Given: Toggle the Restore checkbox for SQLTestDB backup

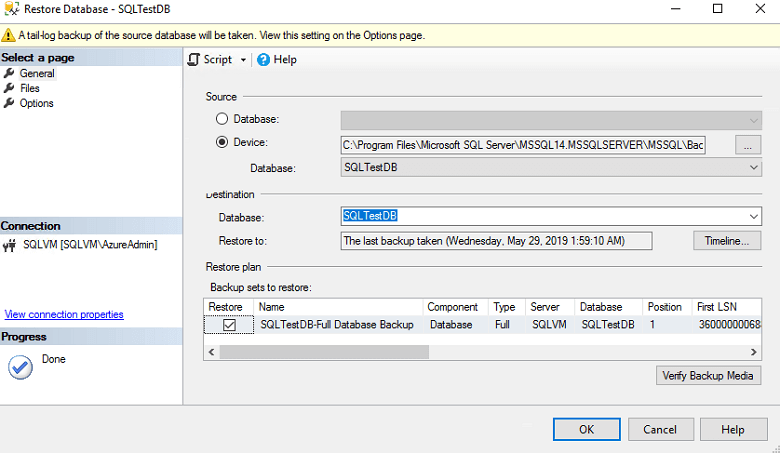Looking at the screenshot, I should [x=229, y=325].
